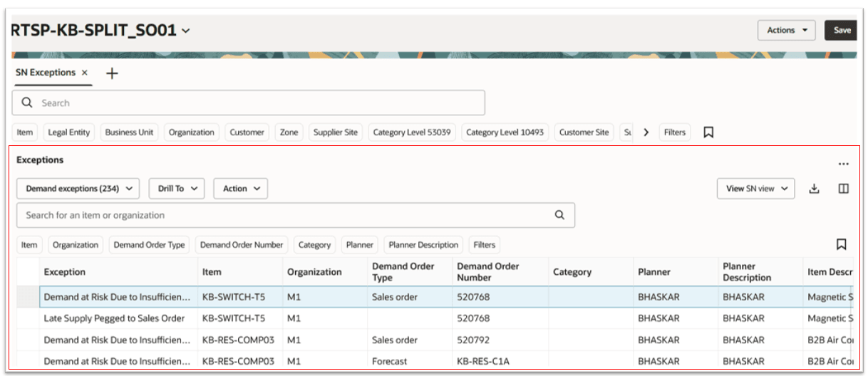The width and height of the screenshot is (868, 376).
Task: Expand the View SN view dropdown
Action: (x=756, y=189)
